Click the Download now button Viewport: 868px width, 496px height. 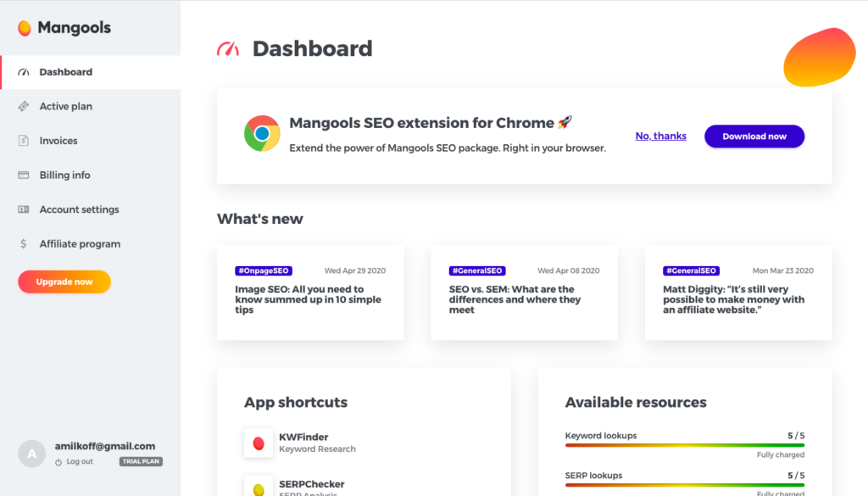click(754, 137)
